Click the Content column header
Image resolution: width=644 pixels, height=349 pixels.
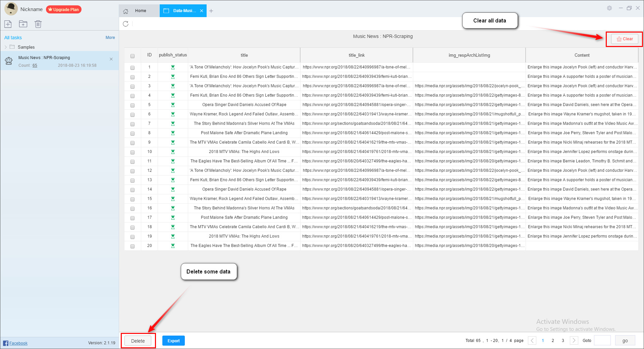[x=582, y=55]
